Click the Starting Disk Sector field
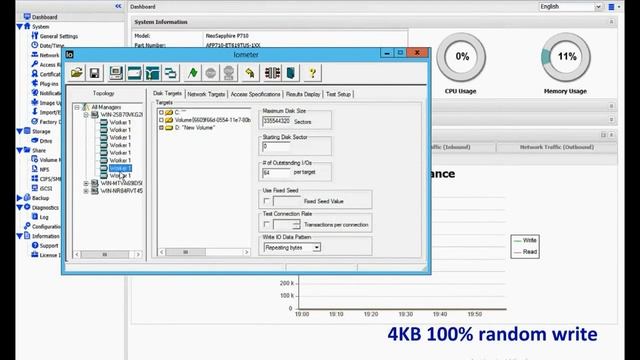 (x=276, y=147)
